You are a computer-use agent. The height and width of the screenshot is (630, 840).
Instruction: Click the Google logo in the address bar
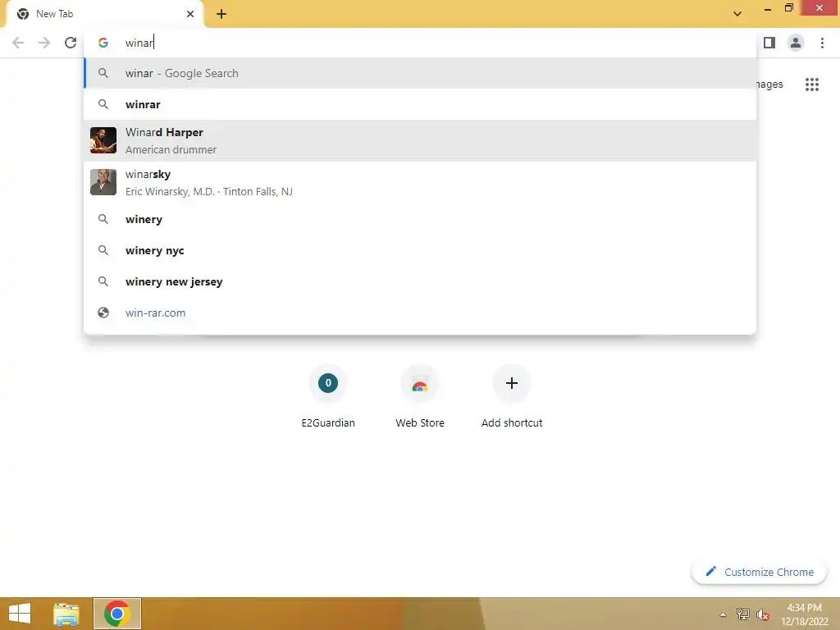(103, 43)
